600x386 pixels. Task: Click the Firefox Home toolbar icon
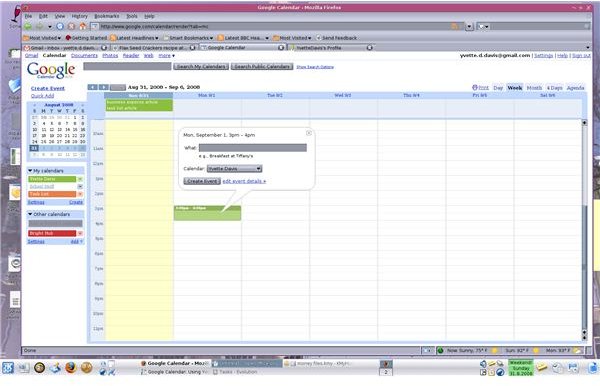(83, 26)
